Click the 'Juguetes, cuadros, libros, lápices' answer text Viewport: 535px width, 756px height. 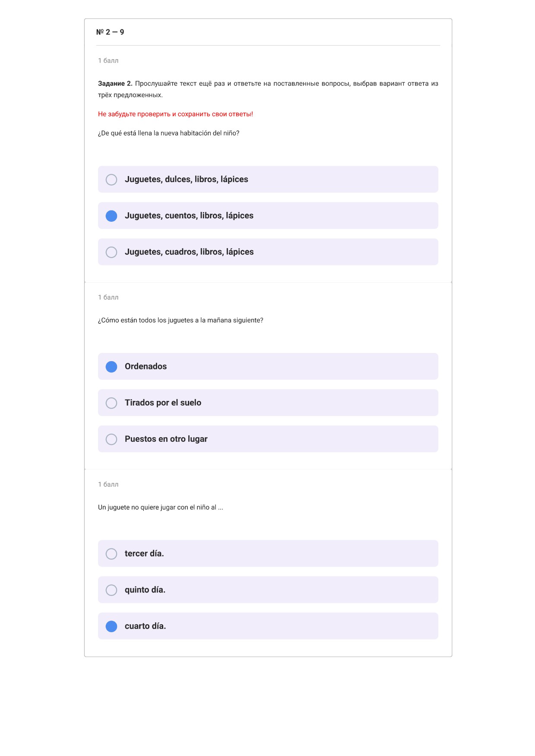click(189, 252)
